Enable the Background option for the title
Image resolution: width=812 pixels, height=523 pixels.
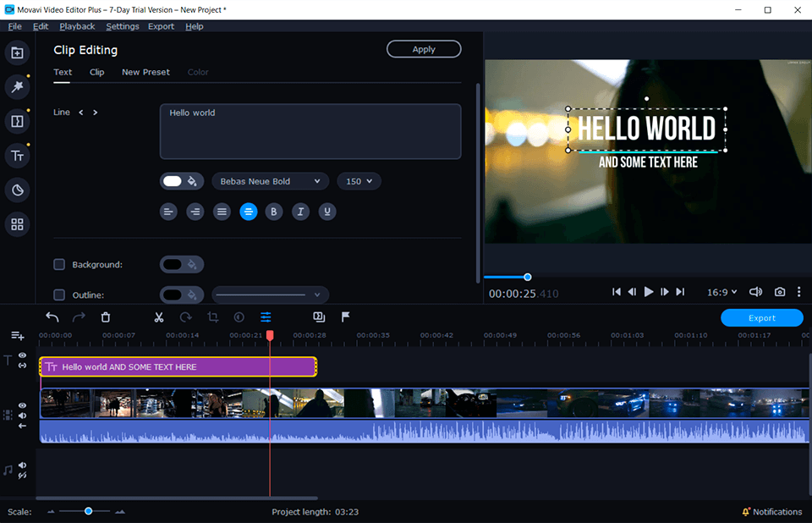59,264
